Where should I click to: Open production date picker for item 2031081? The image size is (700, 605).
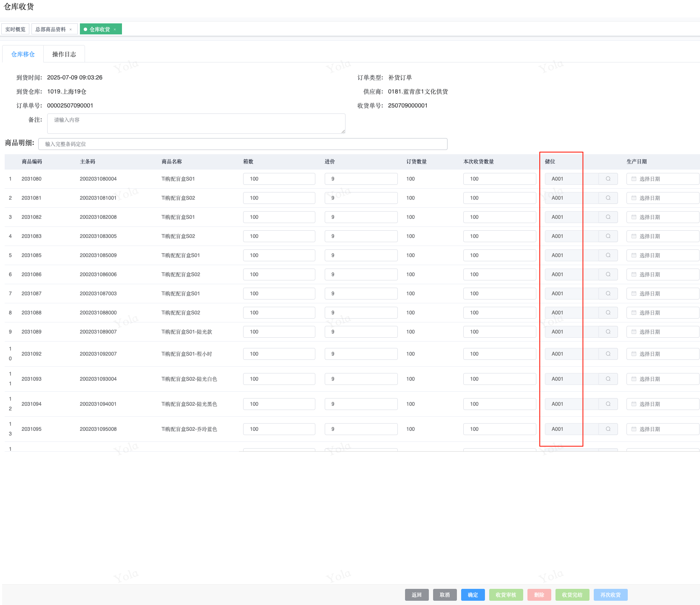click(662, 198)
